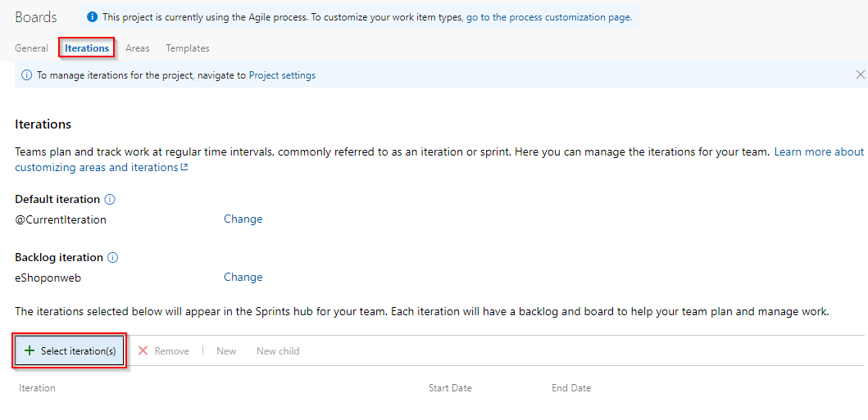868x420 pixels.
Task: Click the Start Date column header
Action: [x=450, y=388]
